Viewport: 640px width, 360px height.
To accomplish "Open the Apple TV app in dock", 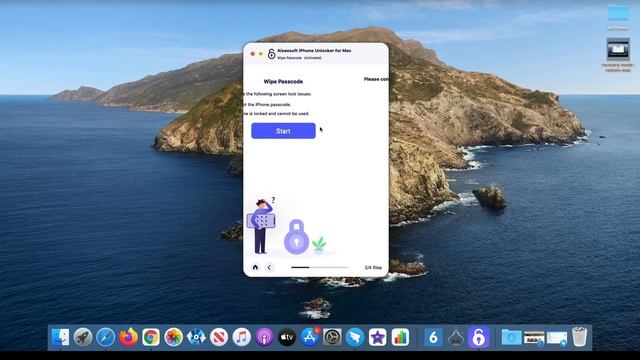I will (x=287, y=337).
